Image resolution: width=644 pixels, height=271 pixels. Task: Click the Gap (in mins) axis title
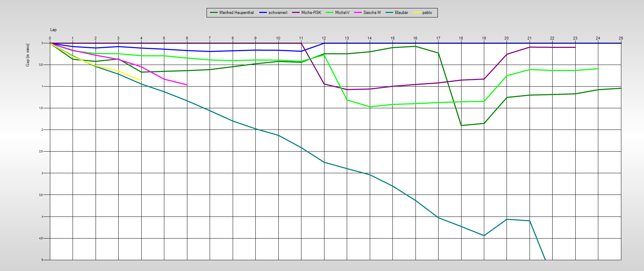[x=28, y=55]
